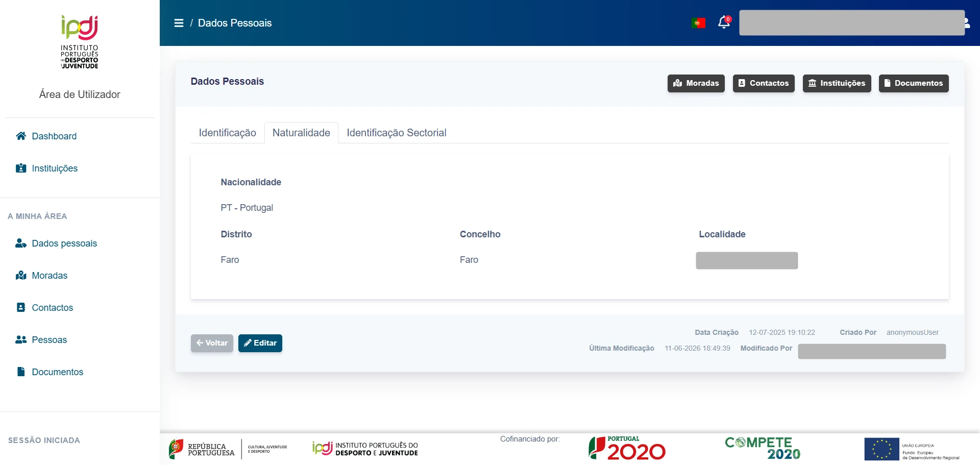This screenshot has height=465, width=980.
Task: Switch to the Identificação tab
Action: click(228, 133)
